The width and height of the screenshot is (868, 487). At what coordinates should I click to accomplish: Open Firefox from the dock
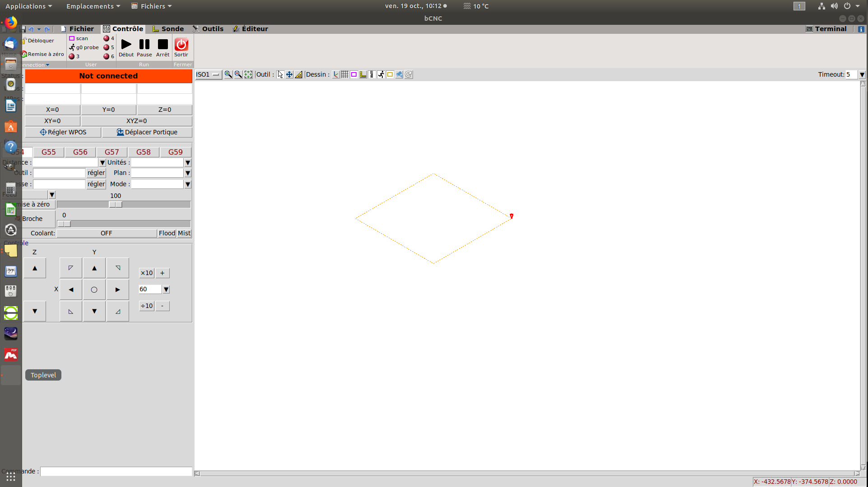point(11,23)
